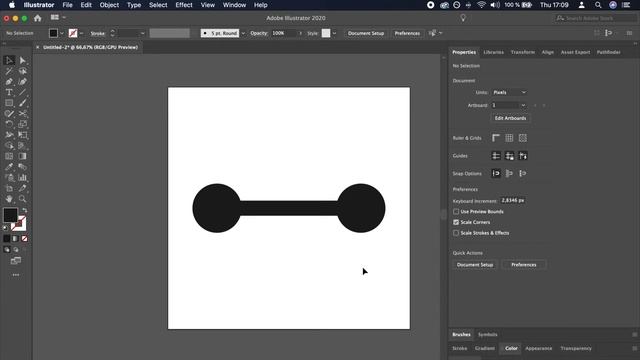Select the Pen tool
This screenshot has width=640, height=360.
[9, 82]
